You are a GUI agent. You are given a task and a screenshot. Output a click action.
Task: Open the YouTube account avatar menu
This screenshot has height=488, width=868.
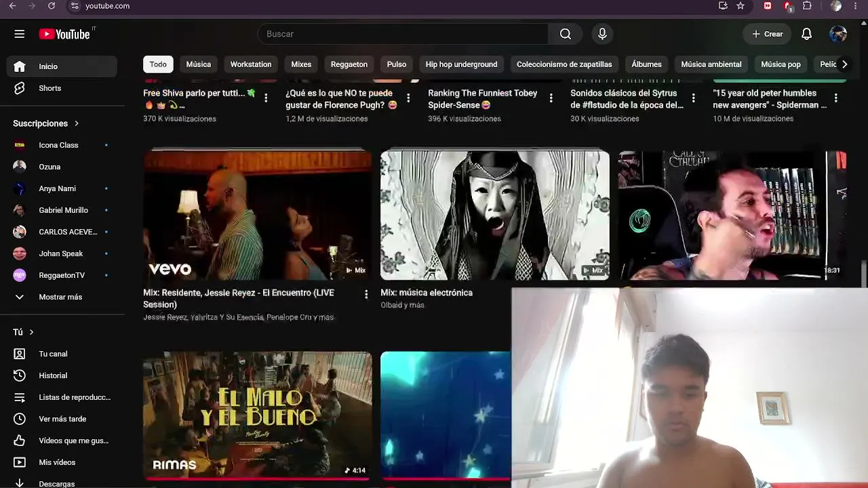838,34
